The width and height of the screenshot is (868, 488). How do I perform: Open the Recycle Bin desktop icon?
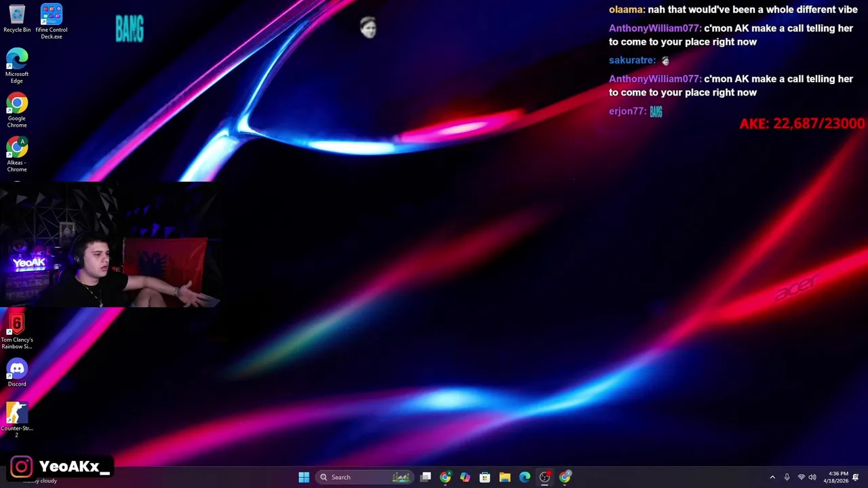point(17,19)
